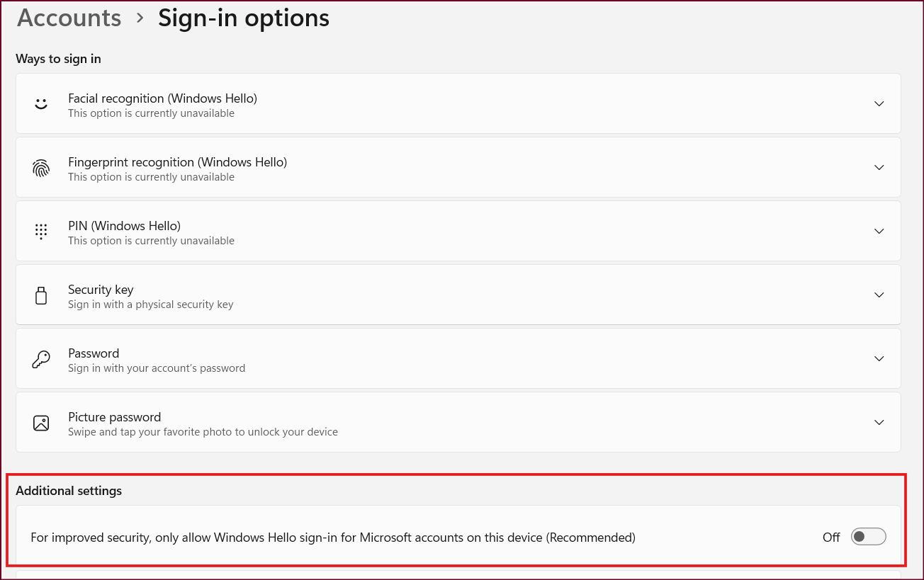Click Sign-in options in the breadcrumb
The image size is (924, 580).
click(244, 18)
